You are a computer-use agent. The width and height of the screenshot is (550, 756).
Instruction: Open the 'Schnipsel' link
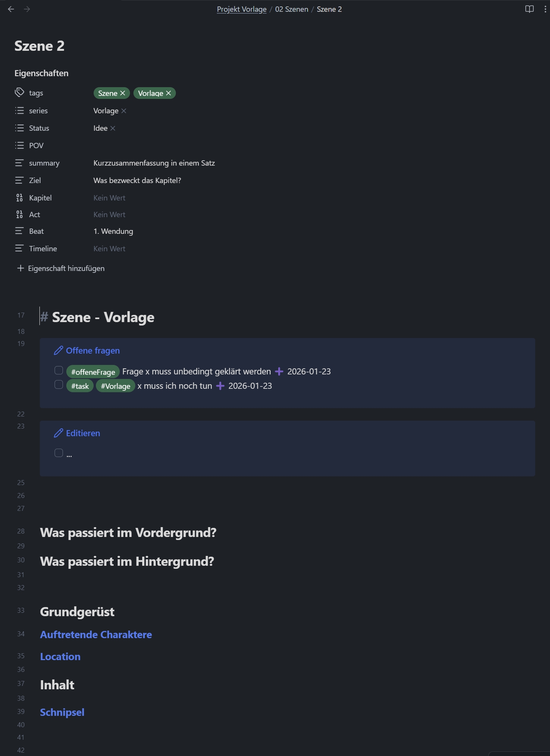[62, 712]
